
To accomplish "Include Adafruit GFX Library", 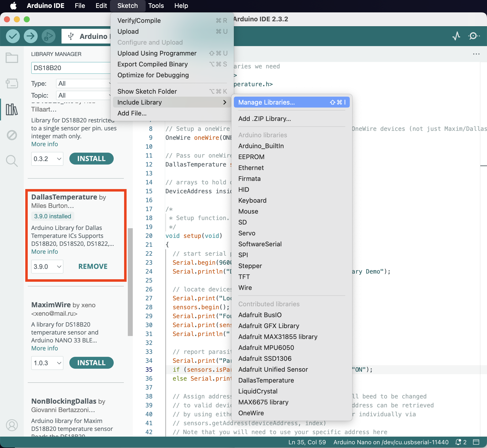I will [x=292, y=326].
